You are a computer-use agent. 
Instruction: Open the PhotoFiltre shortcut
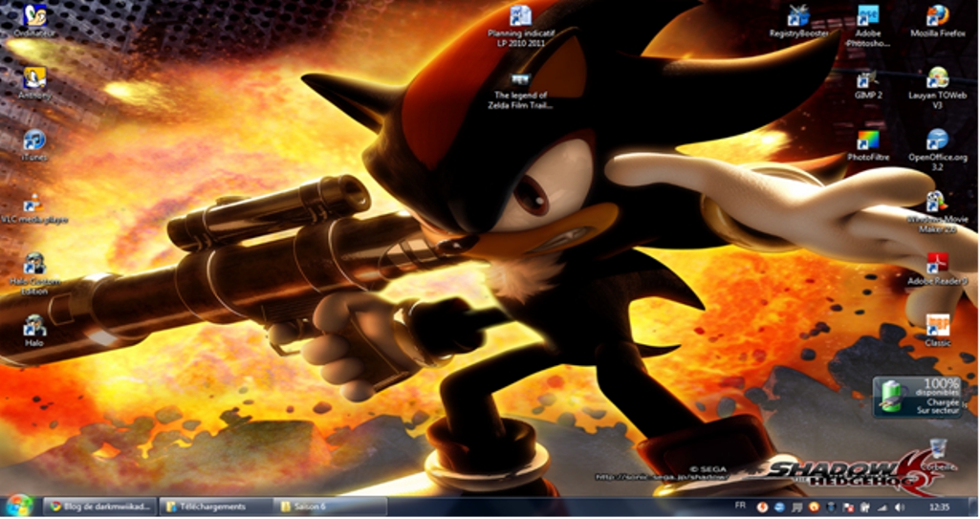coord(868,145)
